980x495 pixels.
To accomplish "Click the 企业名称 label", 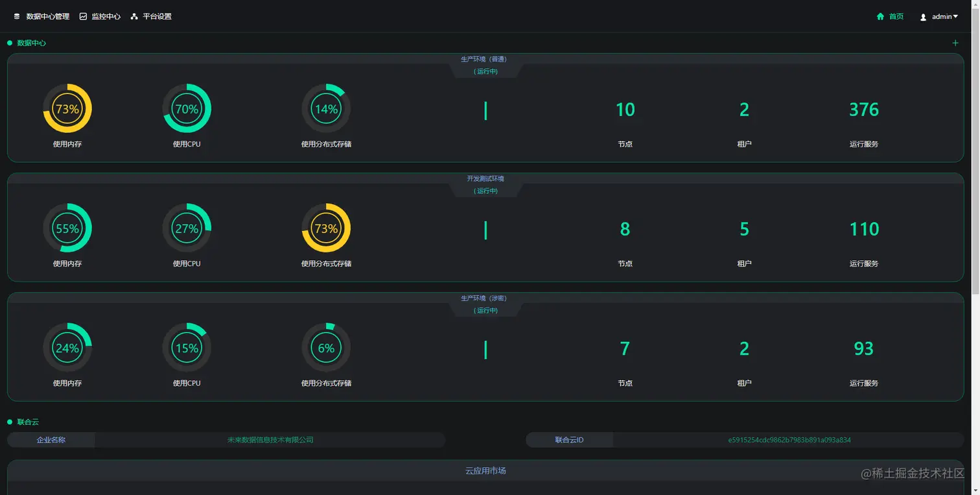I will (51, 440).
